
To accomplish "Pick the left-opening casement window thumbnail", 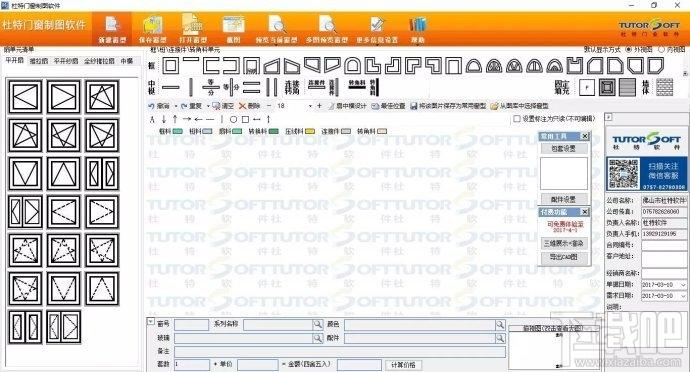I will [x=25, y=96].
